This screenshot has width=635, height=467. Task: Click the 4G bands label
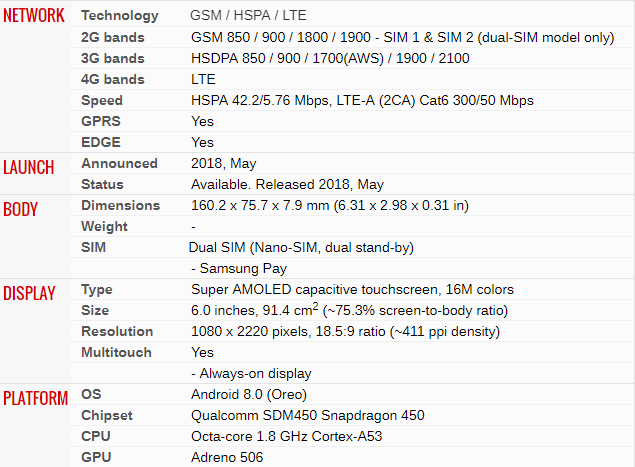pyautogui.click(x=112, y=79)
